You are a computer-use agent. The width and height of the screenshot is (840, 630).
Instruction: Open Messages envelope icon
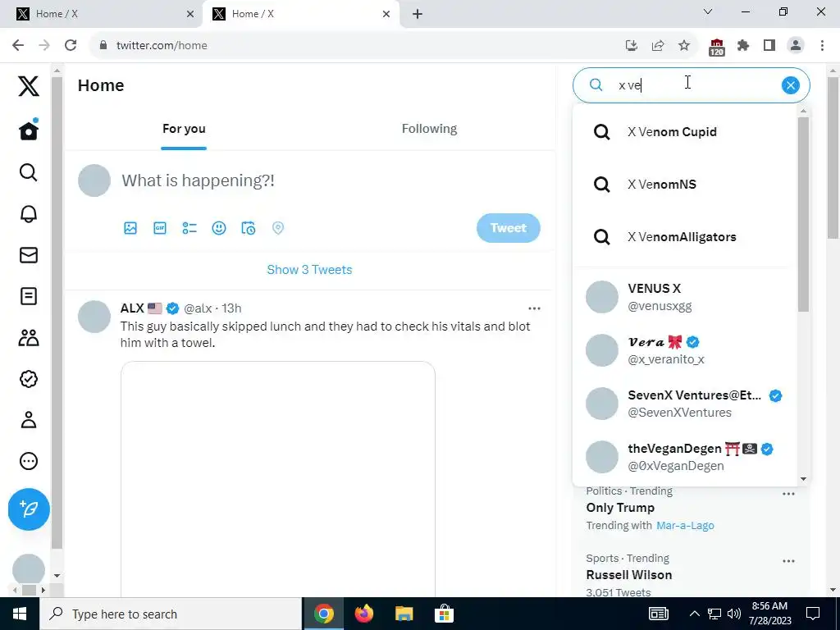coord(29,255)
